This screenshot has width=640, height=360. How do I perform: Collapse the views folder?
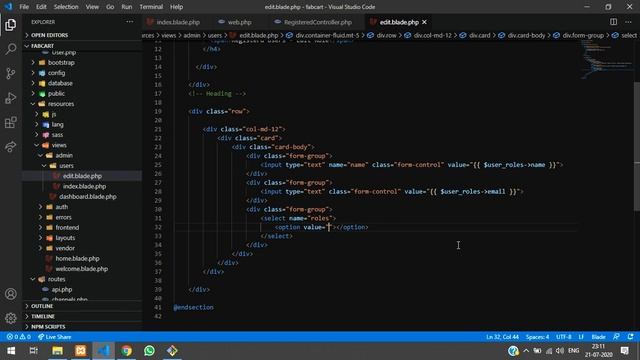pyautogui.click(x=82, y=145)
